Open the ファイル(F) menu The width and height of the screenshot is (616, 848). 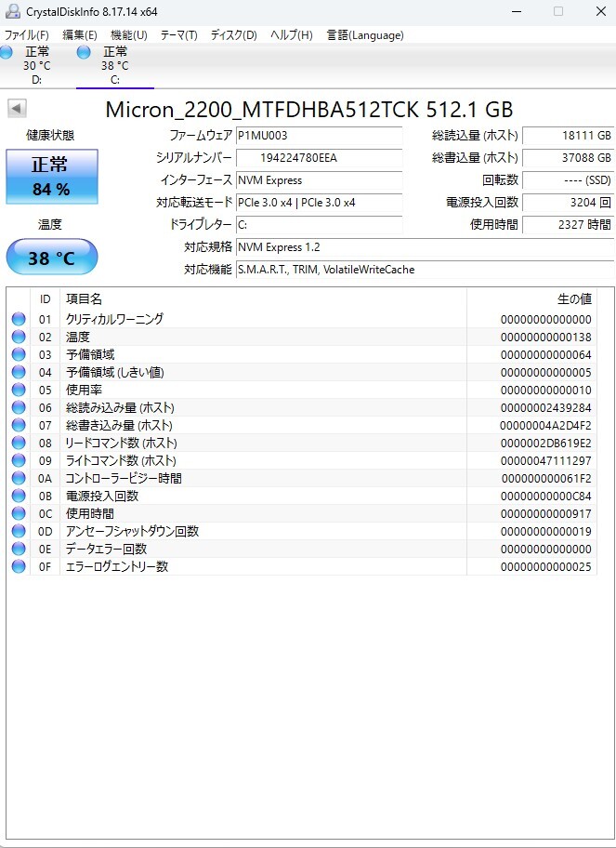click(x=26, y=35)
